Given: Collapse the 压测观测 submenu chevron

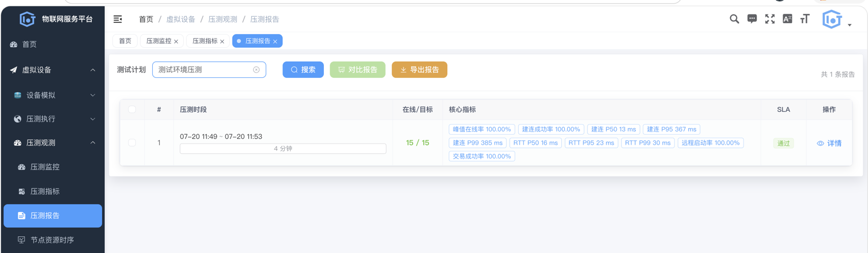Looking at the screenshot, I should (93, 143).
